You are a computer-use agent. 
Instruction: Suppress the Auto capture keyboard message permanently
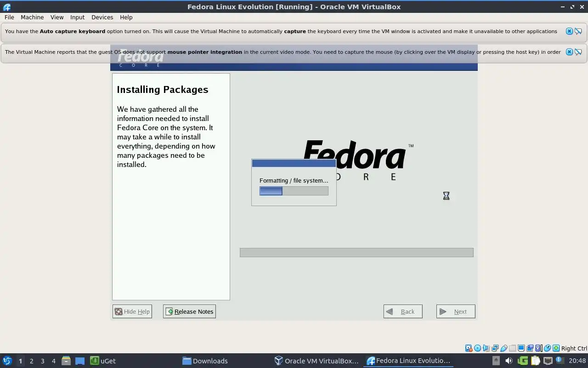click(x=578, y=31)
